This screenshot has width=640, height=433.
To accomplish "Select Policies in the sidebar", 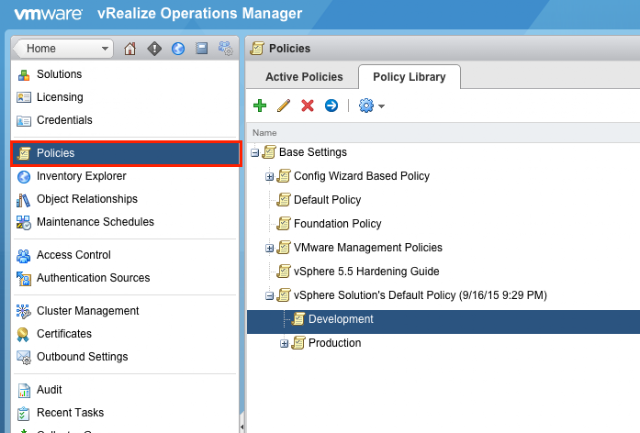I will pyautogui.click(x=126, y=153).
